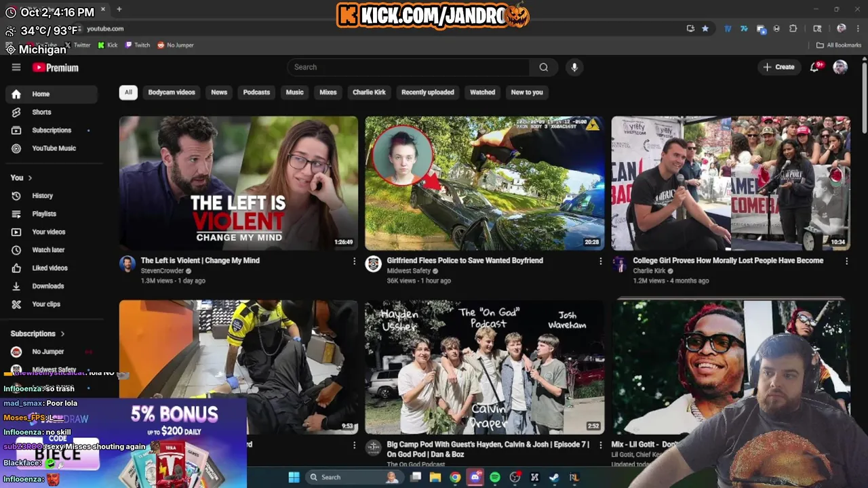Expand the You section
Image resolution: width=868 pixels, height=488 pixels.
[x=22, y=178]
